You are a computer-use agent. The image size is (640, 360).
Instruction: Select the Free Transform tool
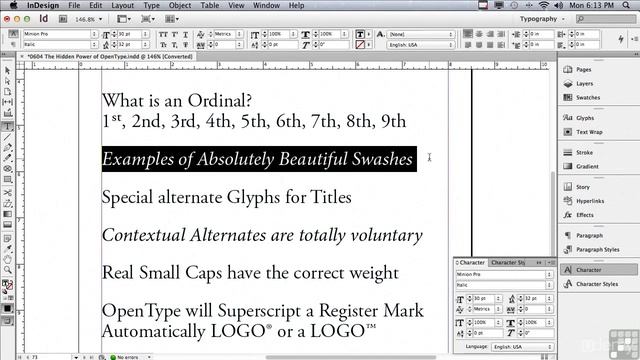[7, 203]
